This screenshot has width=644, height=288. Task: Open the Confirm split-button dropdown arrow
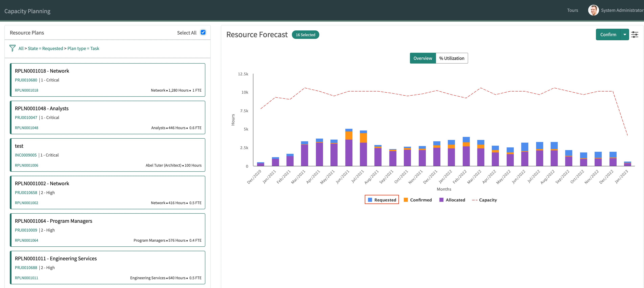625,34
